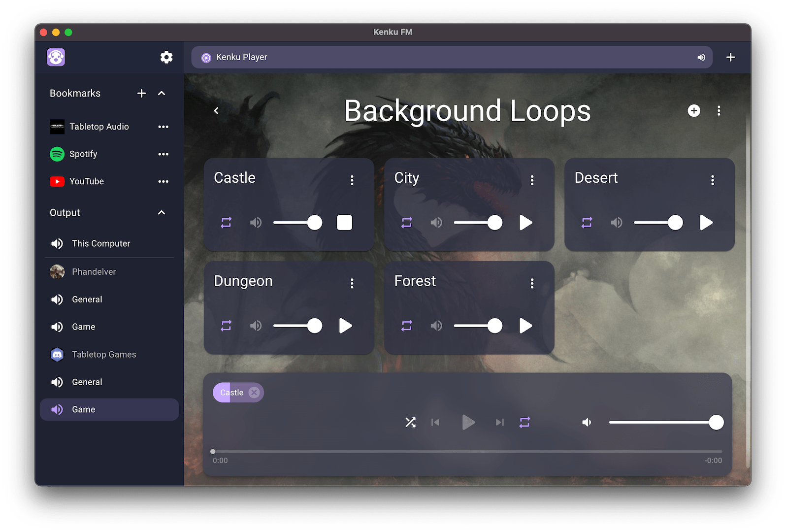This screenshot has width=786, height=532.
Task: Skip to next track in player bar
Action: click(x=499, y=422)
